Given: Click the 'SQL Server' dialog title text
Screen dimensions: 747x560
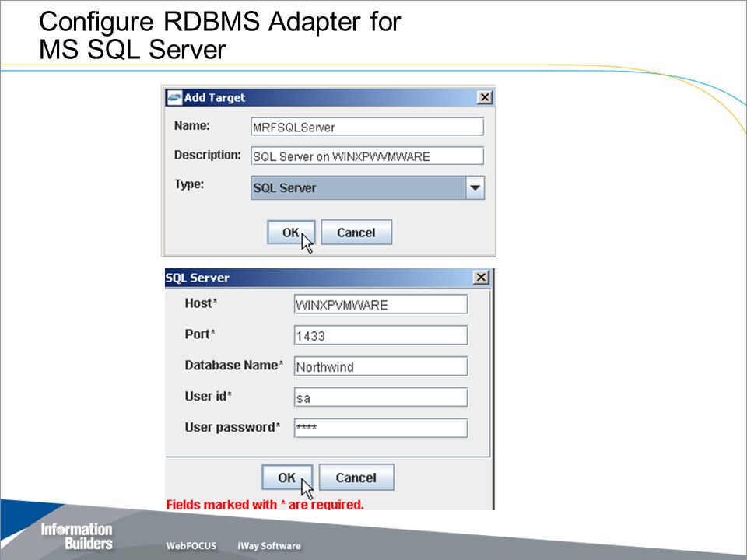Looking at the screenshot, I should (x=197, y=278).
